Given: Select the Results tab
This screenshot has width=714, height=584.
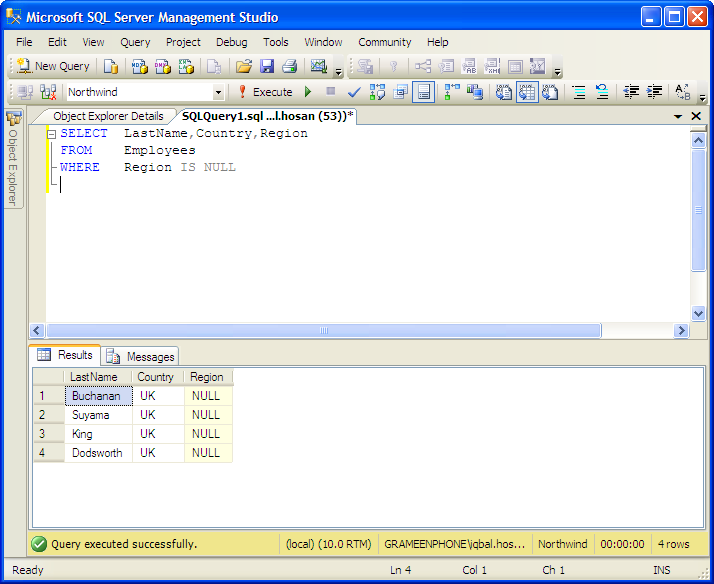Looking at the screenshot, I should click(65, 355).
